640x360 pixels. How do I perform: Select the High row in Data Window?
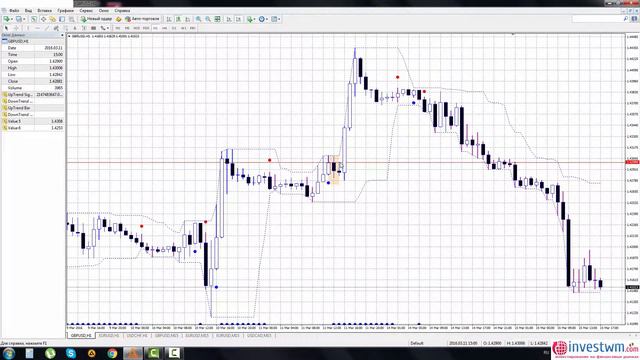33,68
